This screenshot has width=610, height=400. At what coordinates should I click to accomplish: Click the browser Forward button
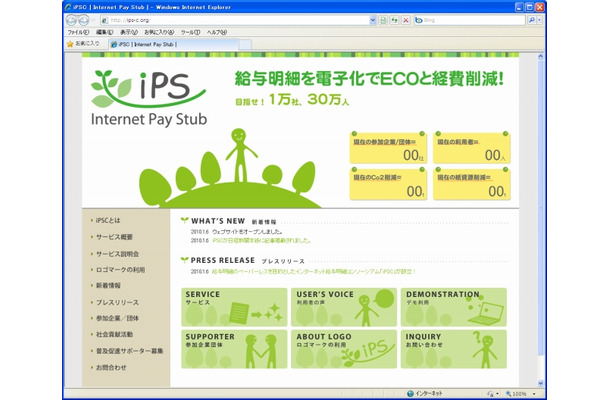pos(83,20)
